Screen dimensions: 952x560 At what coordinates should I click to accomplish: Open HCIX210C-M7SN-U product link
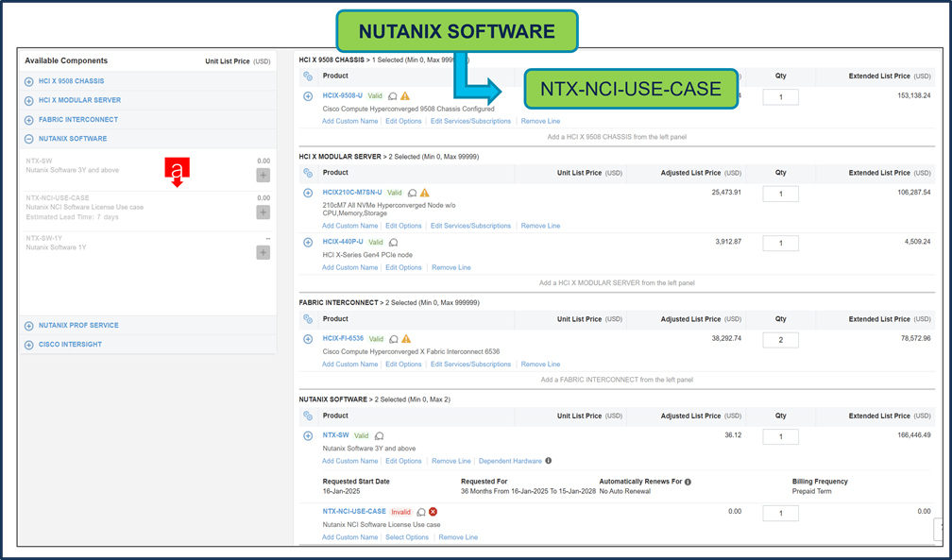(352, 192)
